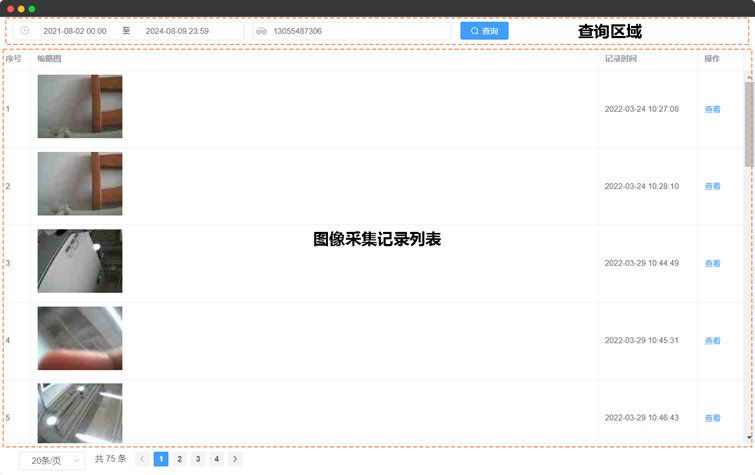The width and height of the screenshot is (755, 475).
Task: Click the clock icon in the date range field
Action: coord(24,31)
